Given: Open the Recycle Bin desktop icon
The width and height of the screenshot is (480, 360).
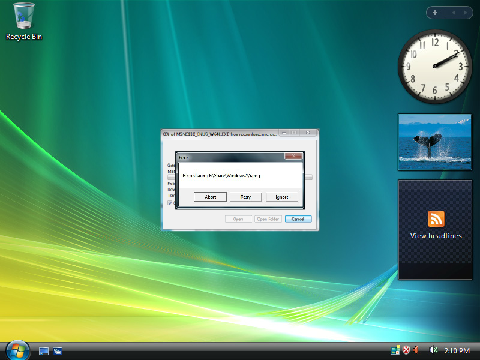Looking at the screenshot, I should tap(24, 21).
